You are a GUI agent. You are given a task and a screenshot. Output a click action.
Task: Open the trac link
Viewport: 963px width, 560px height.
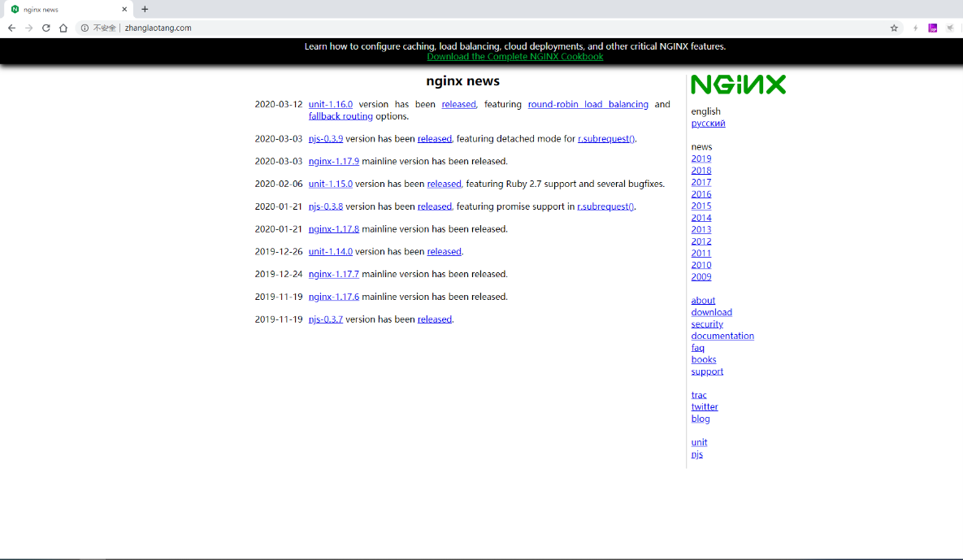click(699, 395)
